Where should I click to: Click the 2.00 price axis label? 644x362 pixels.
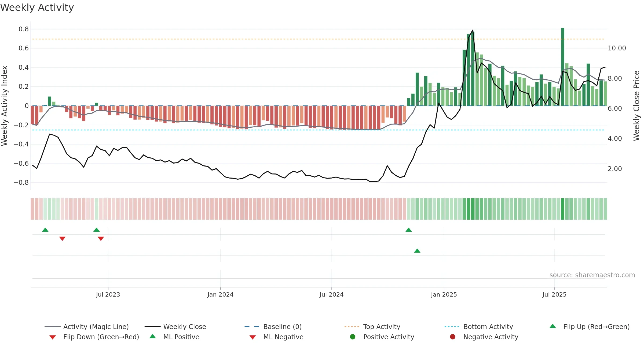click(615, 169)
